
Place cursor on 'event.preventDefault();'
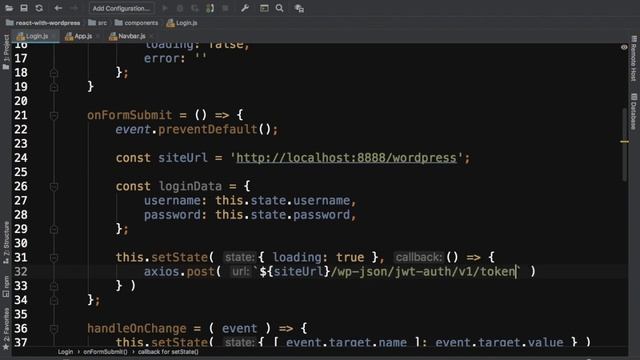tap(196, 129)
